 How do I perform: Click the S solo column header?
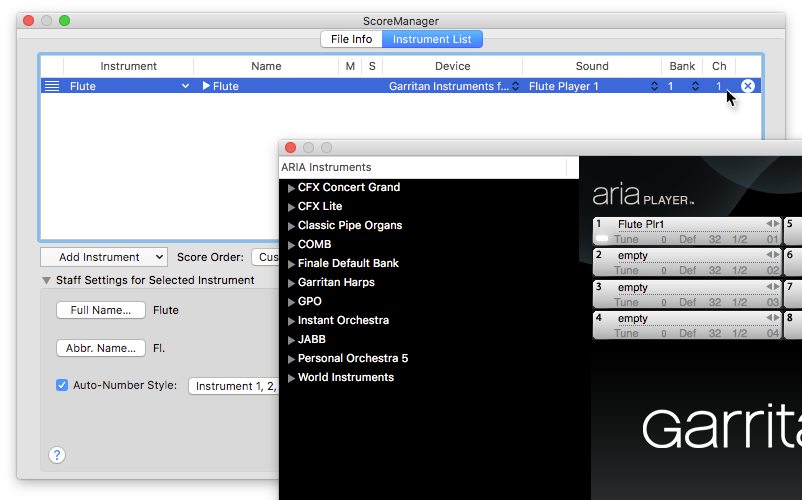(372, 66)
